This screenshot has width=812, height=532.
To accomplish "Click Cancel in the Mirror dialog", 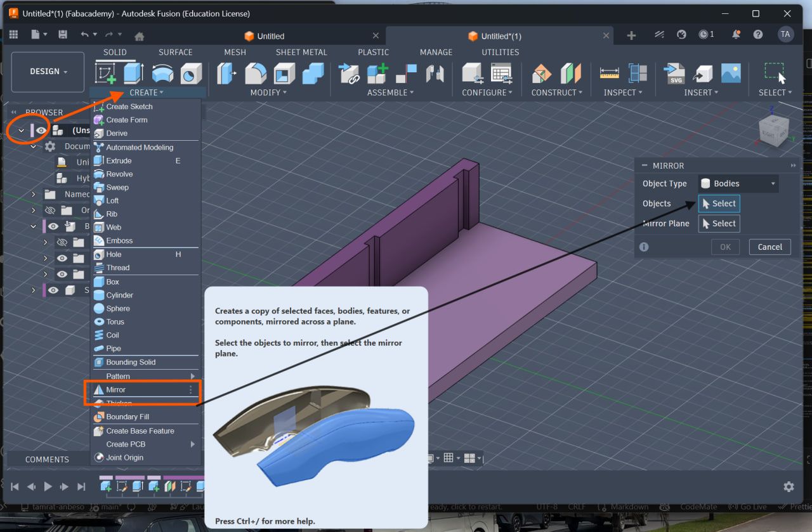I will (770, 247).
